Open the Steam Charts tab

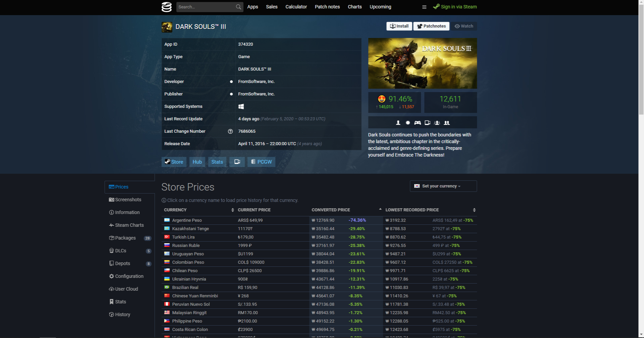130,225
